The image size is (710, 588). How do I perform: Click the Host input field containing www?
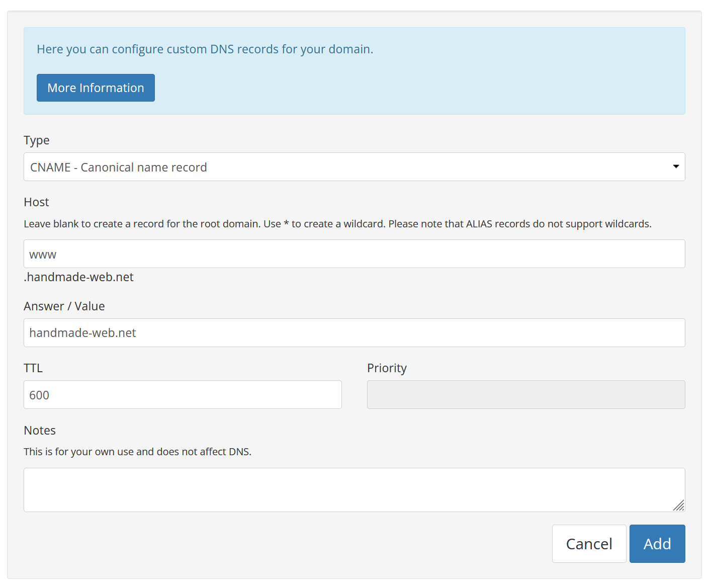point(354,254)
